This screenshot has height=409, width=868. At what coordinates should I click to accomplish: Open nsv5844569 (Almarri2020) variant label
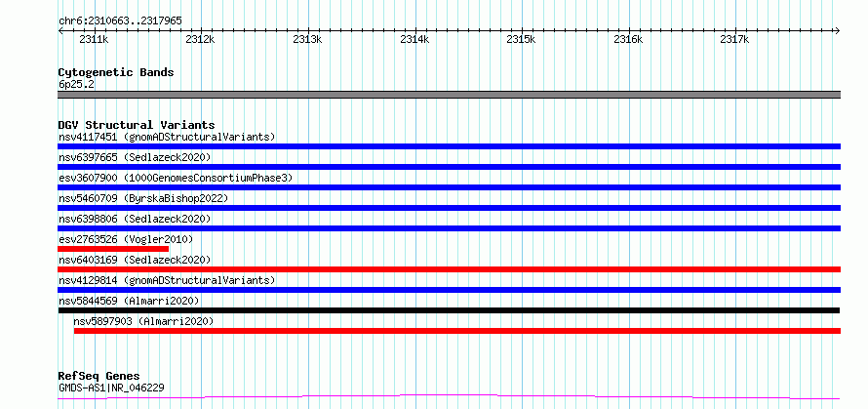click(x=129, y=301)
